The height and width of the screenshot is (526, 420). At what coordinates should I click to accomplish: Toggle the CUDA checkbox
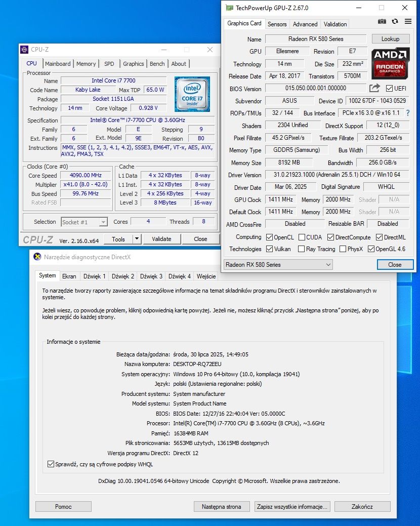[x=302, y=237]
